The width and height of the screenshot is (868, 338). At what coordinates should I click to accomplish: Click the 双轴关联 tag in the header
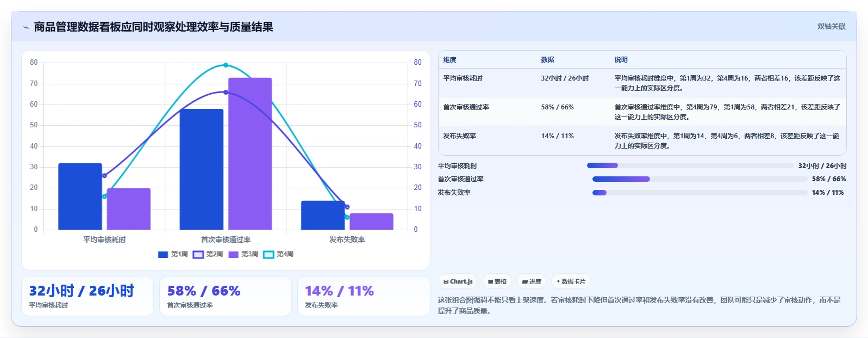coord(831,26)
